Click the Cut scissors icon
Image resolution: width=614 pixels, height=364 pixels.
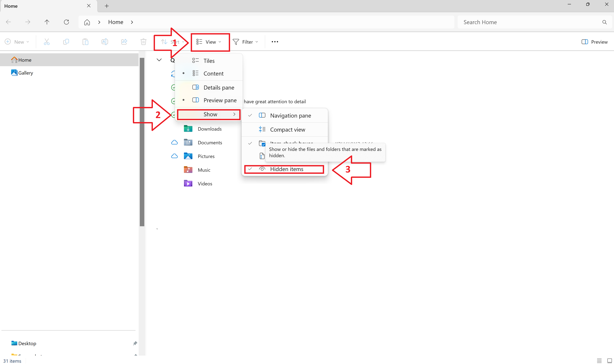[x=47, y=42]
